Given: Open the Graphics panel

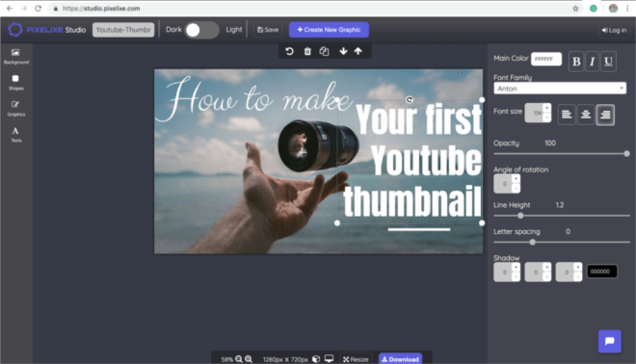Looking at the screenshot, I should 15,109.
